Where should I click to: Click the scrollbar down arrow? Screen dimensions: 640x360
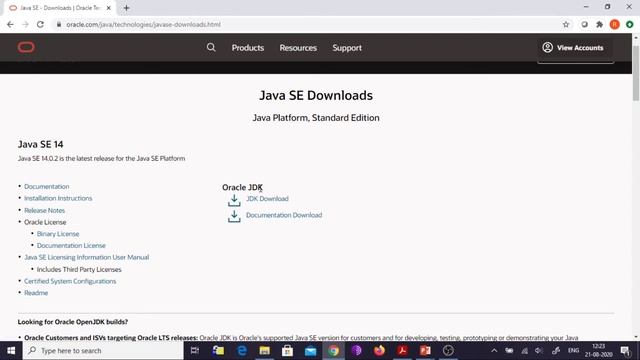[x=636, y=337]
